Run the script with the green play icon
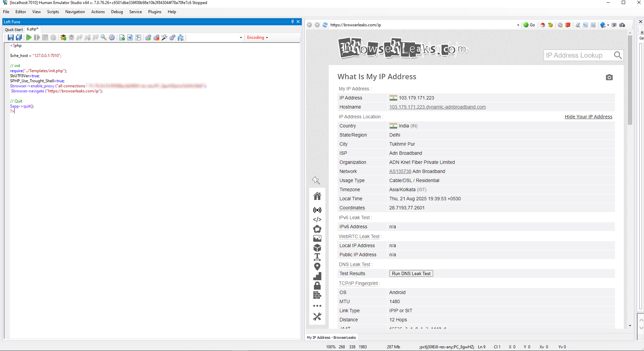Screen dimensions: 644x351 [29, 37]
